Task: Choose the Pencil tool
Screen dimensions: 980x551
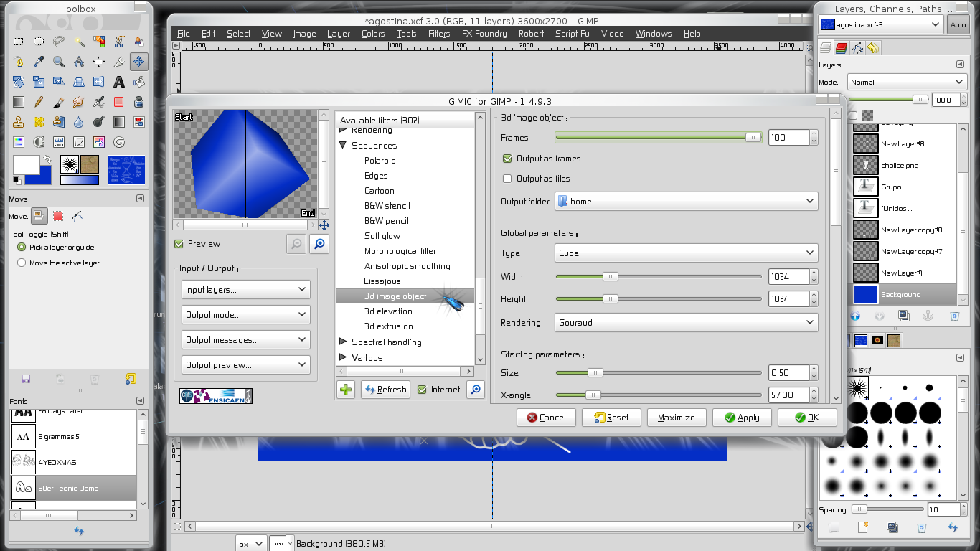Action: coord(39,102)
